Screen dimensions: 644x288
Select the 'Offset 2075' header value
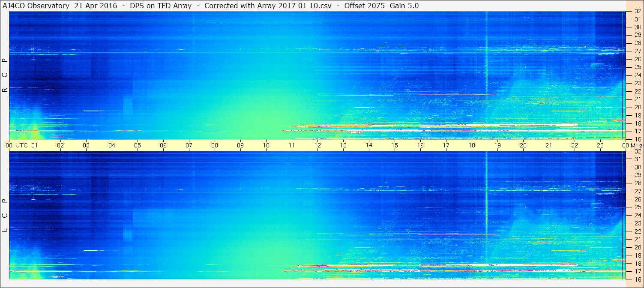pos(364,6)
